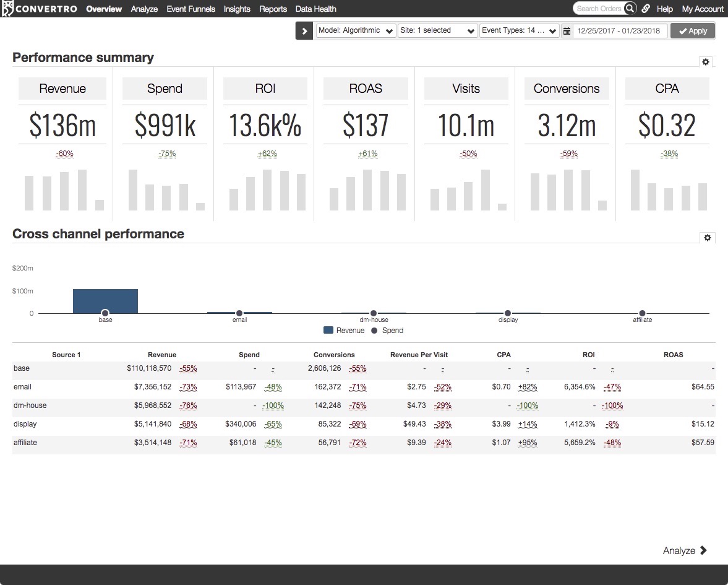Select the Spend metric card header
Viewport: 728px width, 585px height.
click(x=165, y=89)
